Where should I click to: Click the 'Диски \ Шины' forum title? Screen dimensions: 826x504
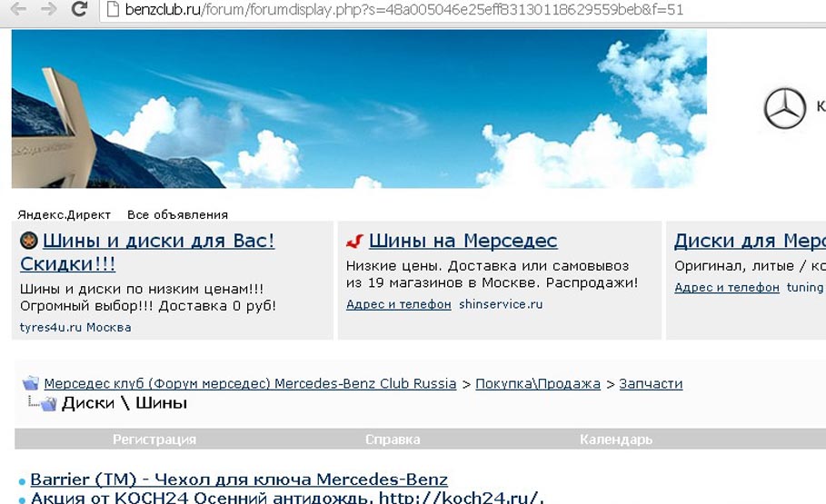tap(124, 403)
